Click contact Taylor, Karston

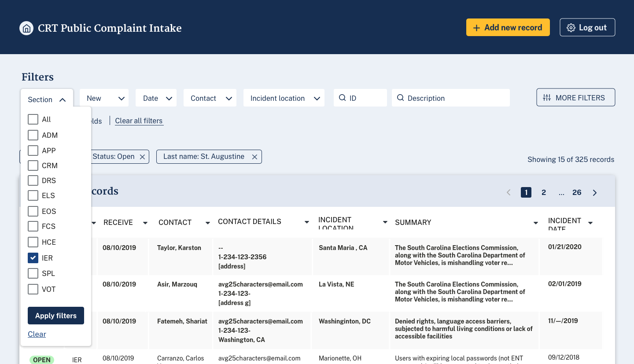(x=179, y=248)
